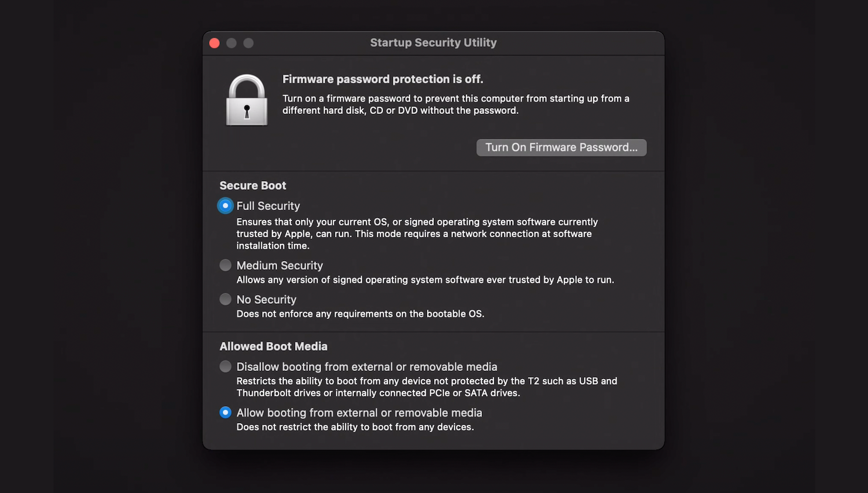Click the Allowed Boot Media section heading
The height and width of the screenshot is (493, 868).
click(x=274, y=346)
